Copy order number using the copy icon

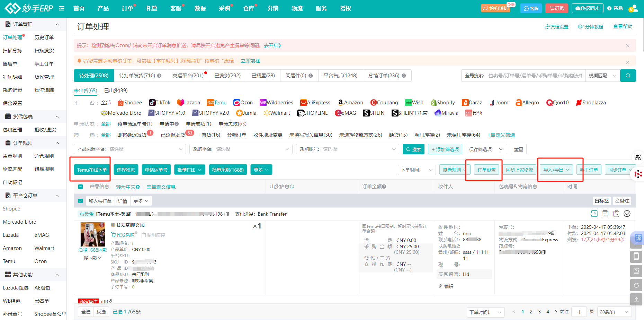click(227, 214)
